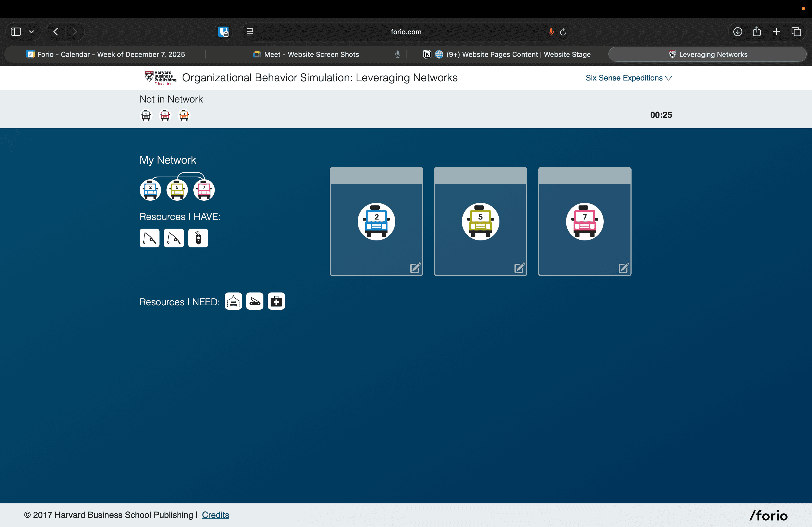Open the Safari downloads button
Image resolution: width=812 pixels, height=527 pixels.
tap(737, 32)
